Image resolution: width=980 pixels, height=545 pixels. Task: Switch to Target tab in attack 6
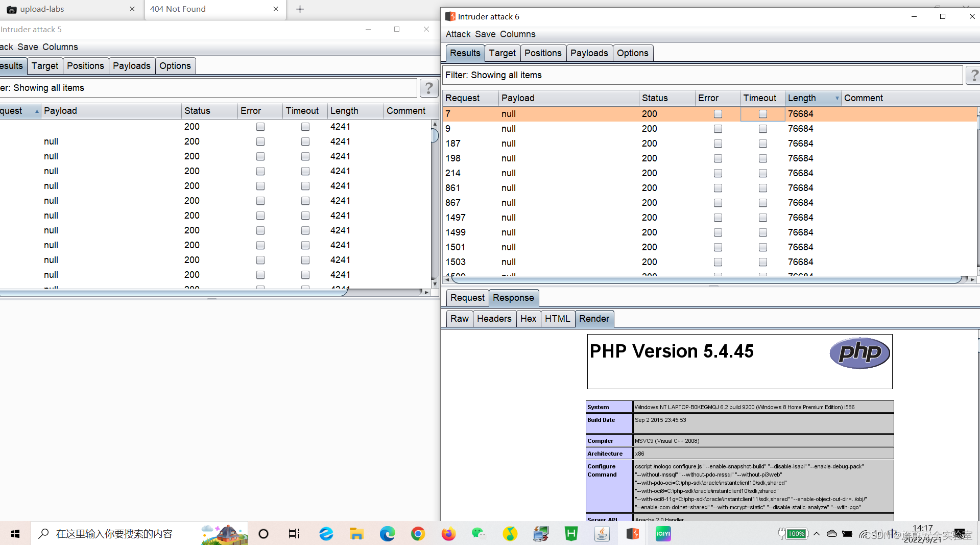click(x=503, y=53)
